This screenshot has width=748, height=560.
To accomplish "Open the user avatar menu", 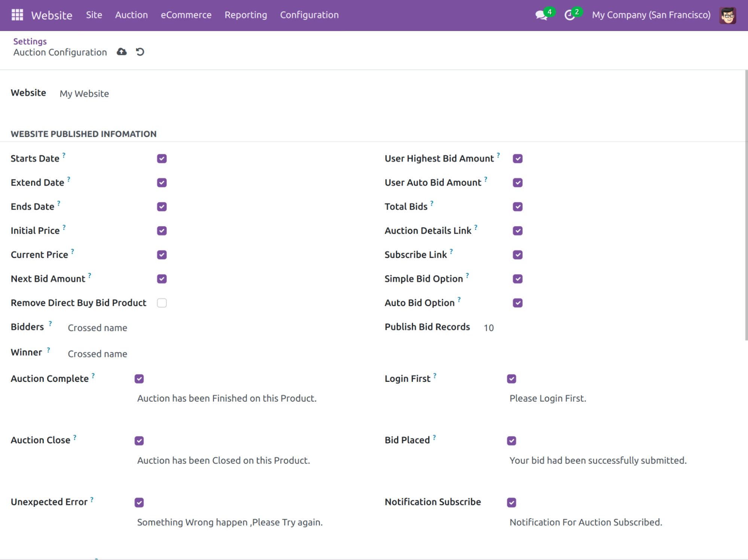I will [x=727, y=15].
